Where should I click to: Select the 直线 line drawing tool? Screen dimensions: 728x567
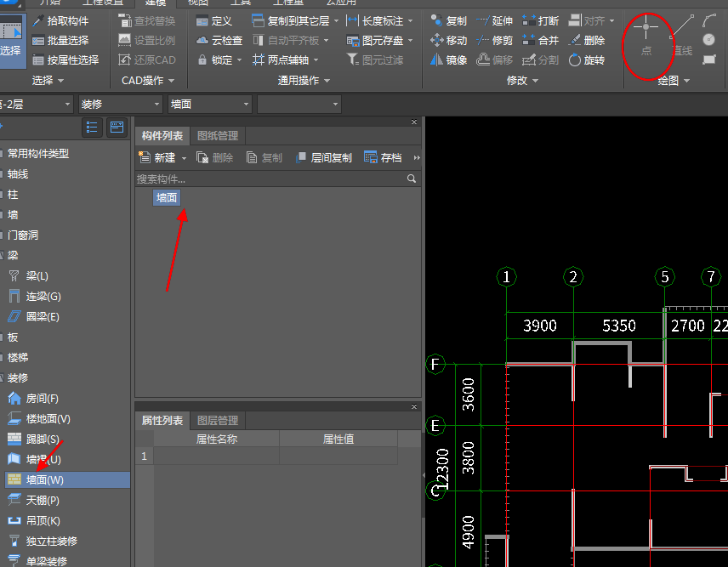coord(681,37)
